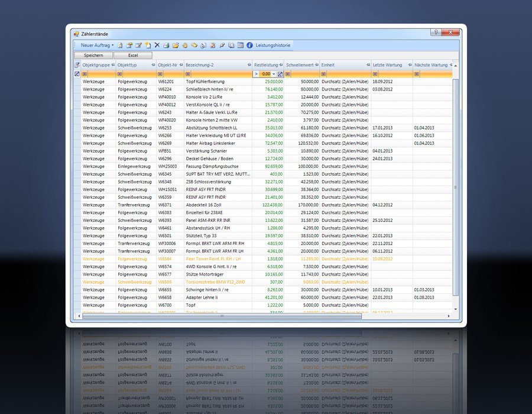This screenshot has height=414, width=532.
Task: Open Objektgruppe filter operator selector
Action: click(x=85, y=74)
